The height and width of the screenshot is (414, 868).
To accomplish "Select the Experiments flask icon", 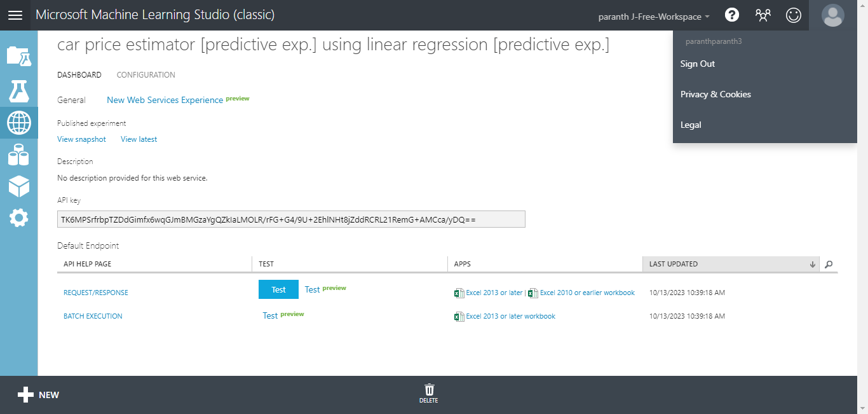I will point(18,90).
